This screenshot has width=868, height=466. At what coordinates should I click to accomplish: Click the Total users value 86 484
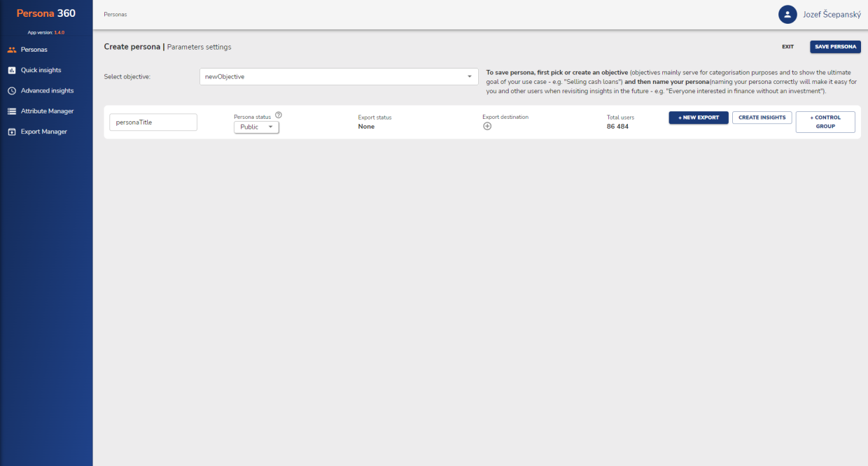(617, 127)
